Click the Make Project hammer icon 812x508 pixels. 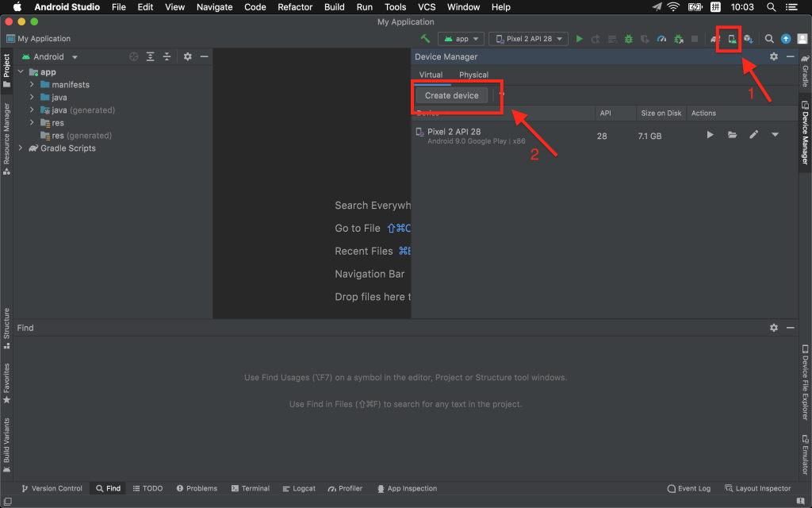tap(425, 38)
